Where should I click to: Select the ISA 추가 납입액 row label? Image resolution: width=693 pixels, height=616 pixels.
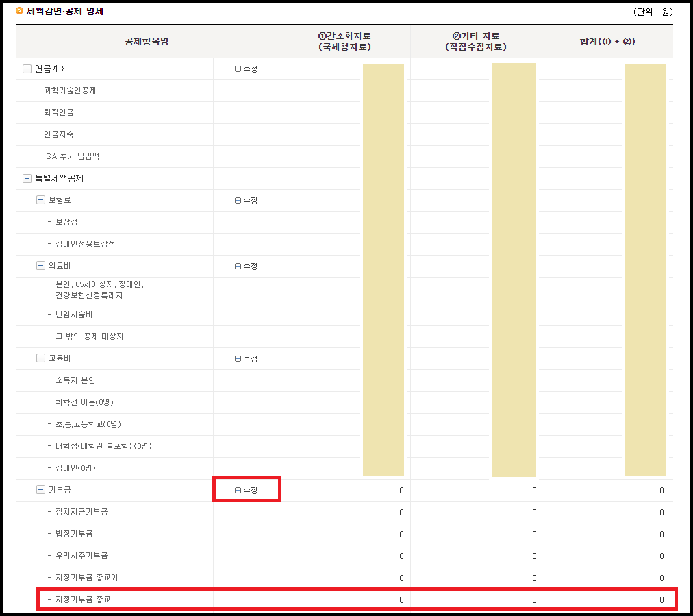tap(71, 156)
